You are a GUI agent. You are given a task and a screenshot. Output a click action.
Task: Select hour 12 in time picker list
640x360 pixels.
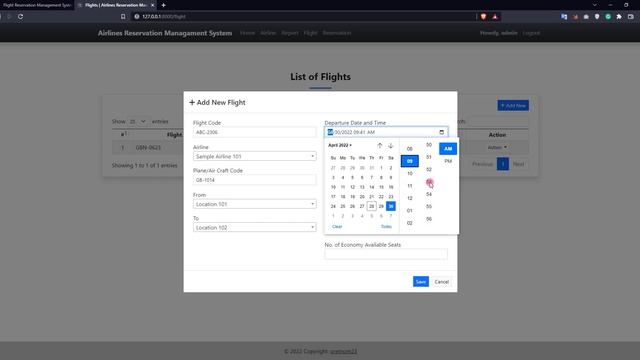[410, 198]
